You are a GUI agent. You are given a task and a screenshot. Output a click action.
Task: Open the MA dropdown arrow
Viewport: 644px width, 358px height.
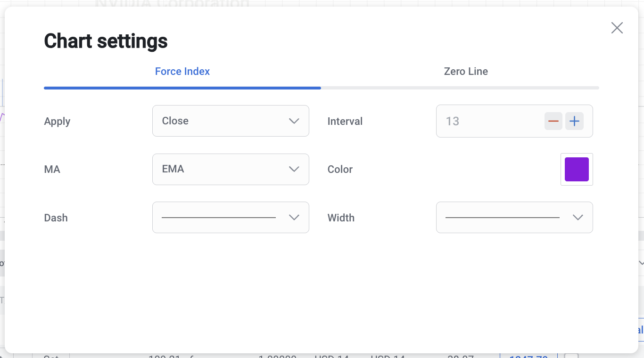pyautogui.click(x=294, y=169)
